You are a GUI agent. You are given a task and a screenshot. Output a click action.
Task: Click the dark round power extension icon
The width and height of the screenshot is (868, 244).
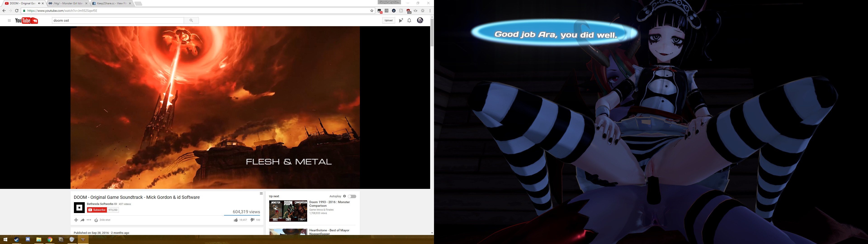pyautogui.click(x=394, y=11)
